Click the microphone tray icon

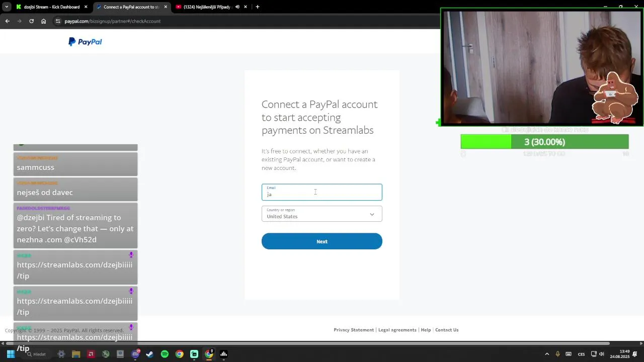coord(558,354)
